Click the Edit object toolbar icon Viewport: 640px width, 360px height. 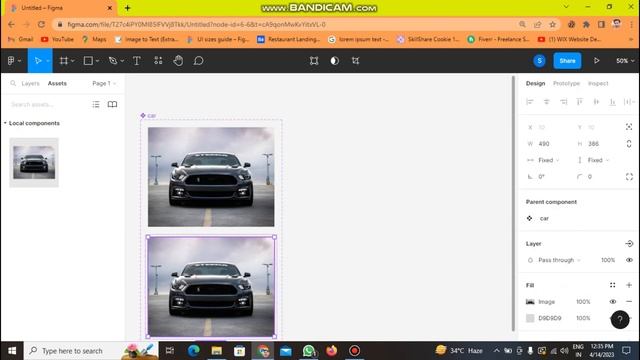pos(314,61)
